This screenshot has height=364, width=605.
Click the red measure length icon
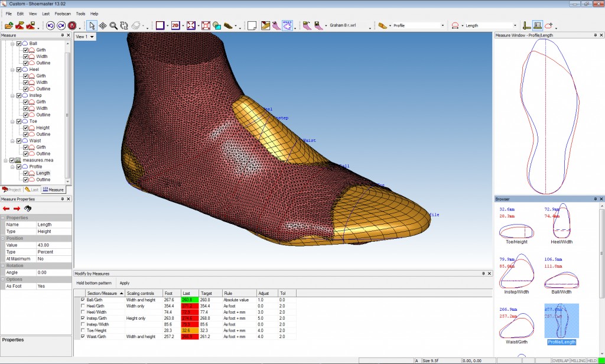(x=456, y=25)
